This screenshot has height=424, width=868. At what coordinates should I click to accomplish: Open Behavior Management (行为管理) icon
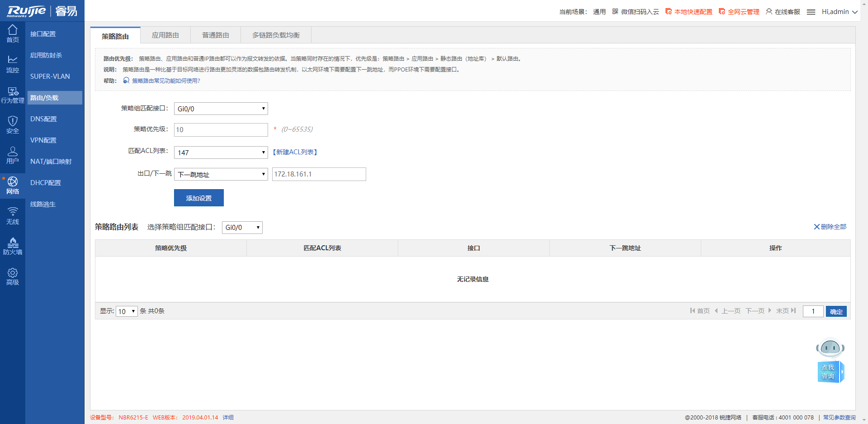point(13,95)
